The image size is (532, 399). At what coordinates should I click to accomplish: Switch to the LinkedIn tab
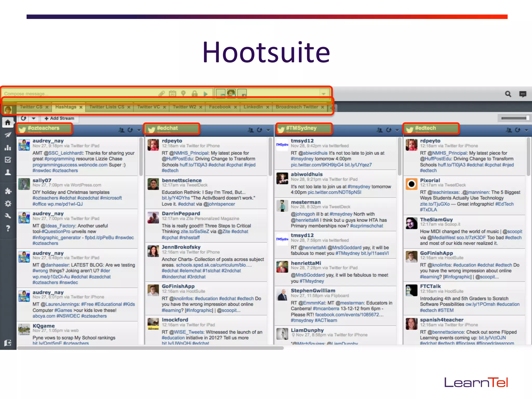pyautogui.click(x=253, y=107)
